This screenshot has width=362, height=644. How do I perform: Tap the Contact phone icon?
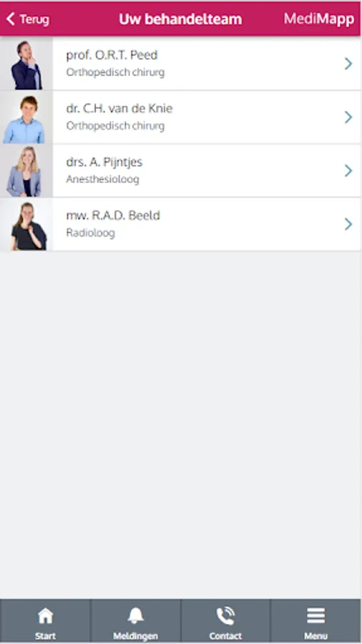225,615
